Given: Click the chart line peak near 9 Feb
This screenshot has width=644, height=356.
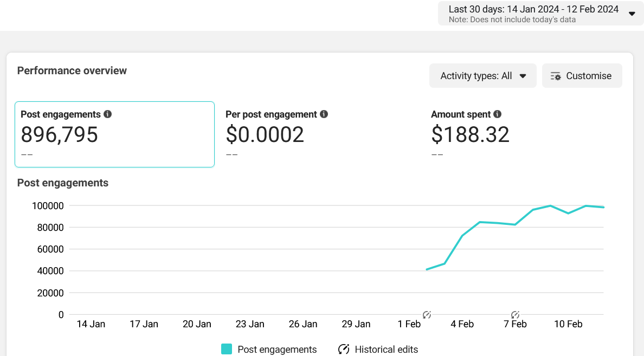Looking at the screenshot, I should 550,206.
